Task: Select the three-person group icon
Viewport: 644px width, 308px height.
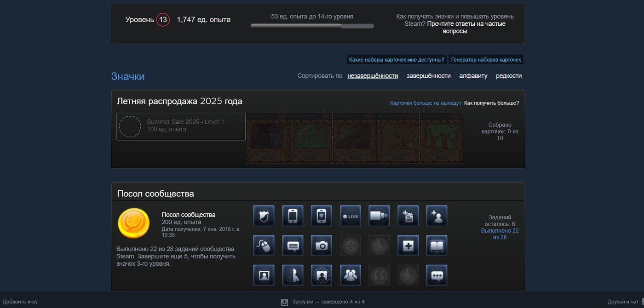Action: (x=350, y=275)
